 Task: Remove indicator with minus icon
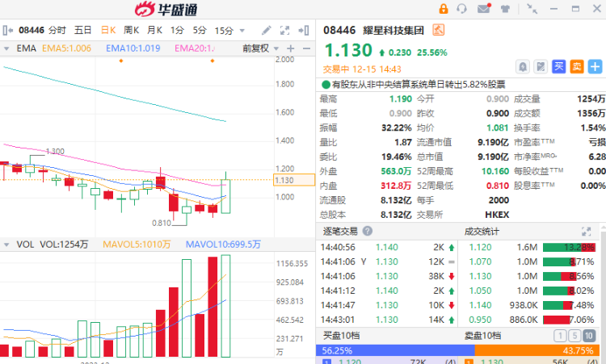pos(306,48)
